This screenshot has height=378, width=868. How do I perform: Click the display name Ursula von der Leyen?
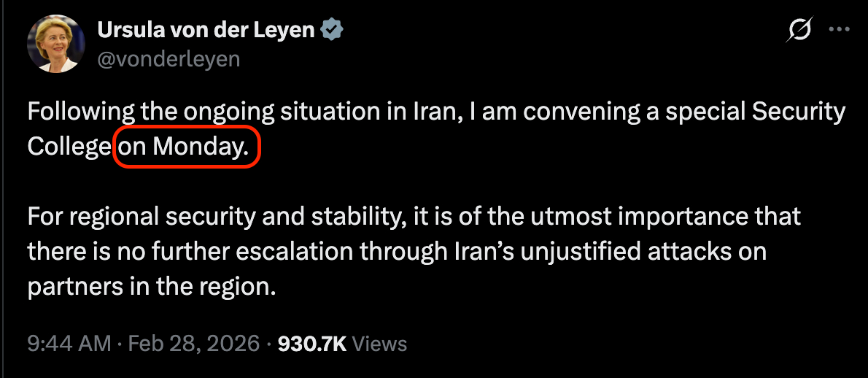205,30
